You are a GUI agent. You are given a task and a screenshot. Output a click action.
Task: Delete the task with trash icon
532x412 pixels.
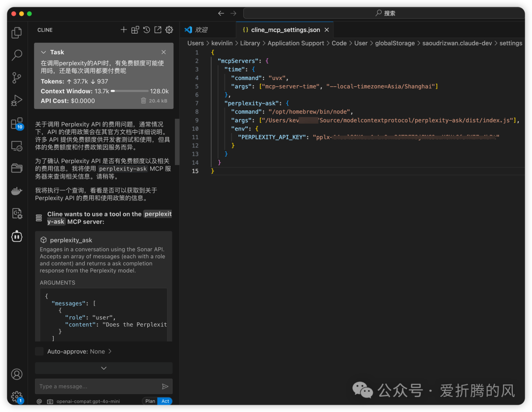pyautogui.click(x=143, y=101)
